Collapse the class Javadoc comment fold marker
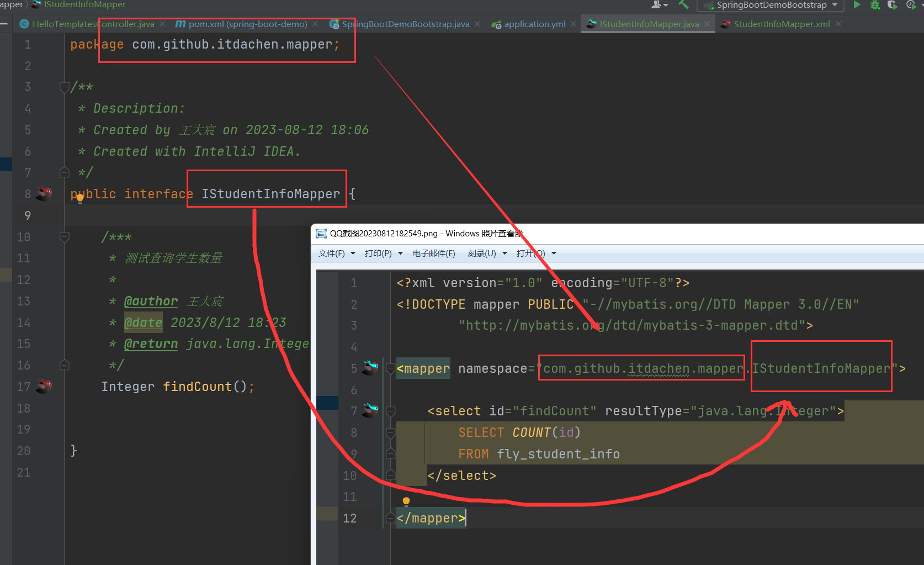 [x=65, y=87]
